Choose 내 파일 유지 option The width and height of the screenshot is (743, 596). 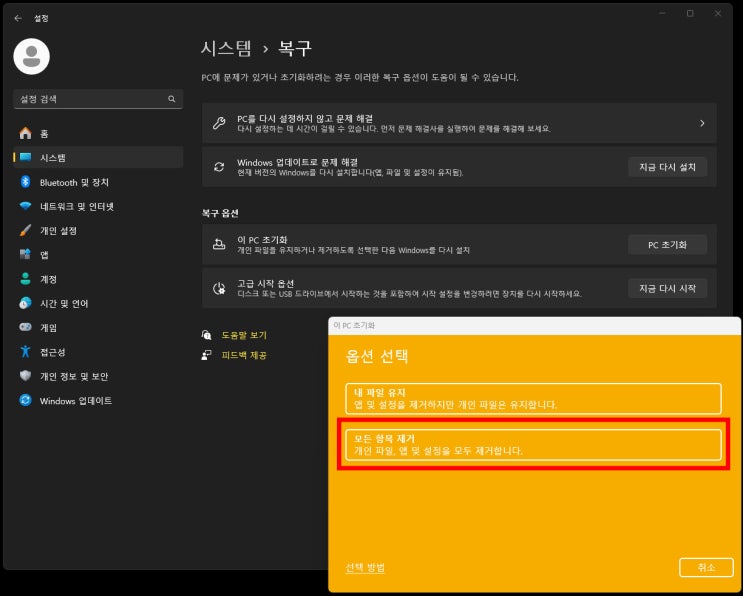[533, 398]
